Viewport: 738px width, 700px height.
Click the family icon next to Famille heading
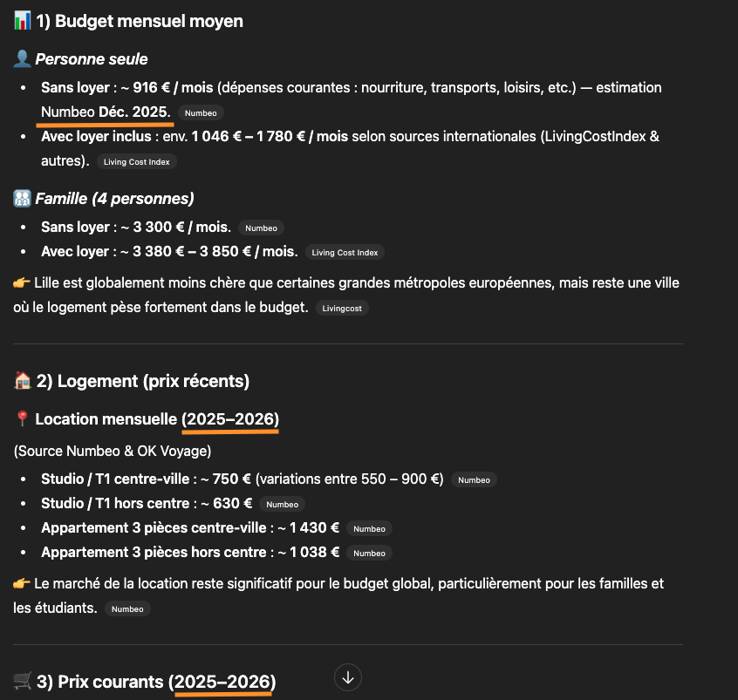[x=23, y=199]
